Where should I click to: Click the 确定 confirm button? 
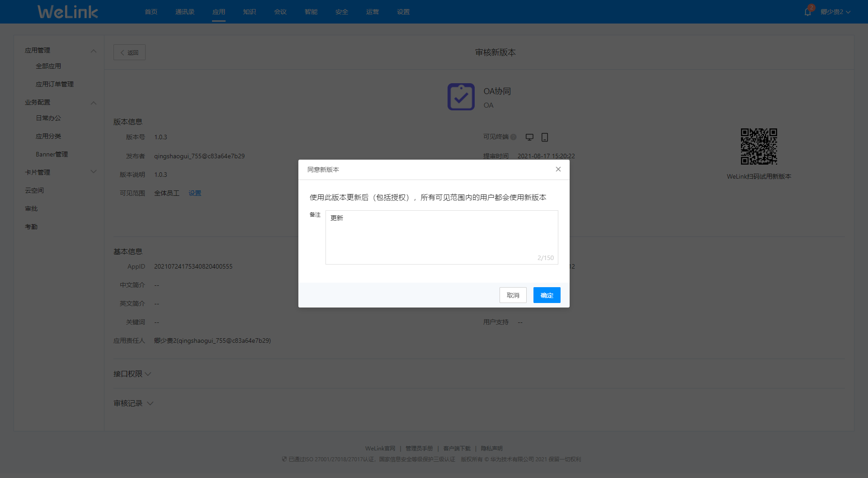[x=547, y=295]
